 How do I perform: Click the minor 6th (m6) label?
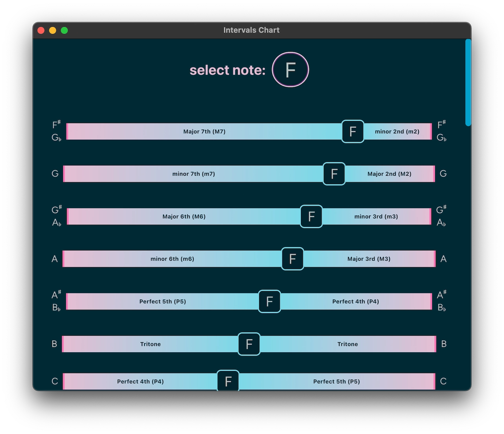[172, 259]
